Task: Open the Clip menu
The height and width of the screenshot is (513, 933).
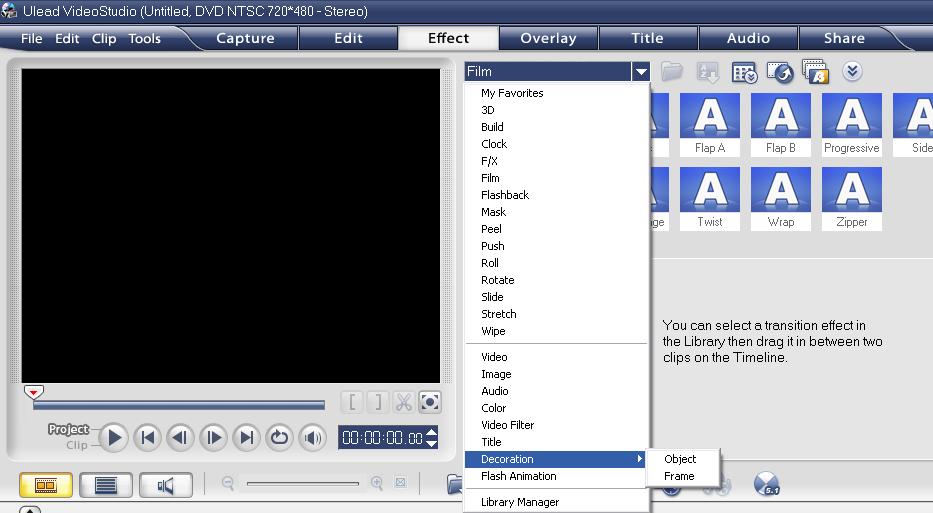Action: [x=104, y=39]
